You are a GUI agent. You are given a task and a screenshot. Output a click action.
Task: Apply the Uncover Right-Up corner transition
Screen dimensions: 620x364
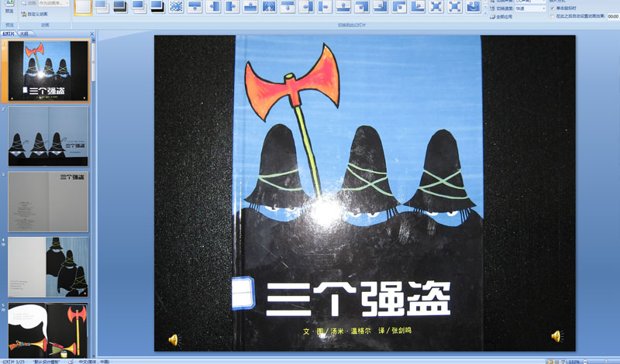(x=418, y=7)
